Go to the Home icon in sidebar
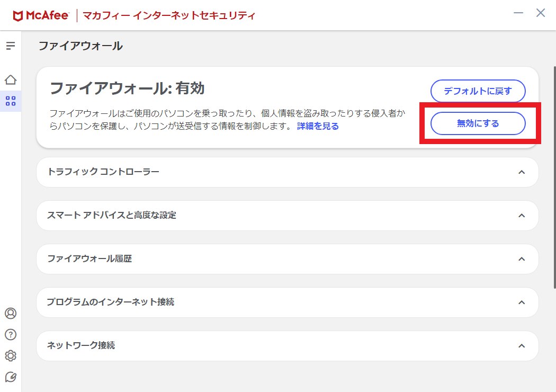Viewport: 556px width, 392px height. [x=11, y=80]
